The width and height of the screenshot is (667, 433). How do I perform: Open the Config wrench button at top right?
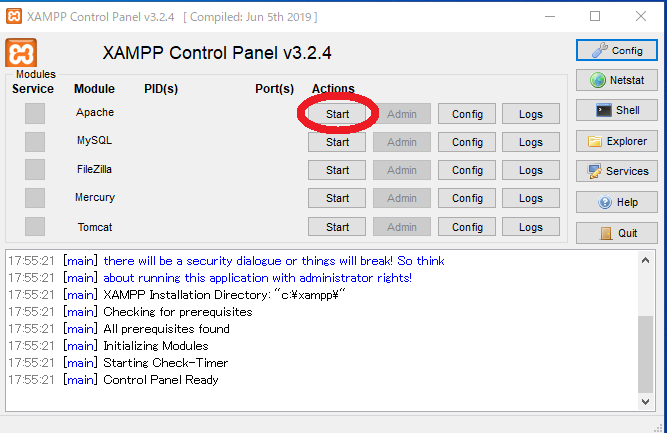coord(617,50)
